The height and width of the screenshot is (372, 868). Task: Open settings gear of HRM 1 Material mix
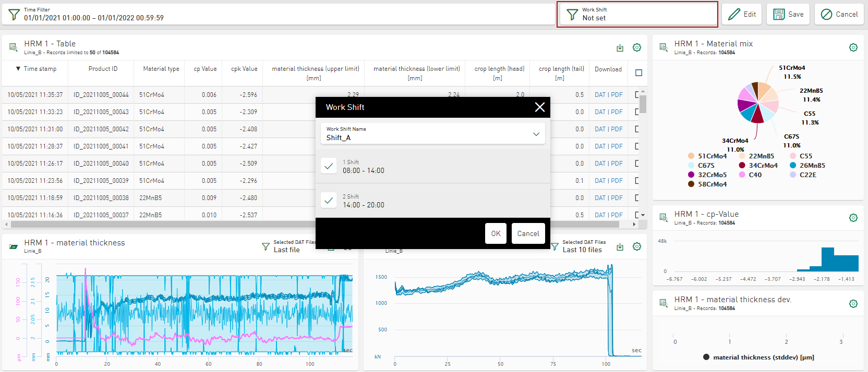click(x=853, y=47)
